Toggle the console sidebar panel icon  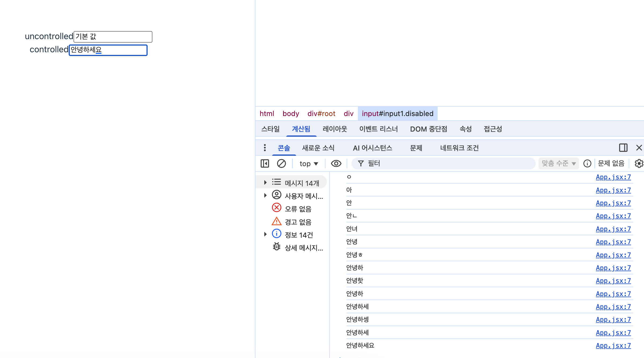pyautogui.click(x=265, y=163)
